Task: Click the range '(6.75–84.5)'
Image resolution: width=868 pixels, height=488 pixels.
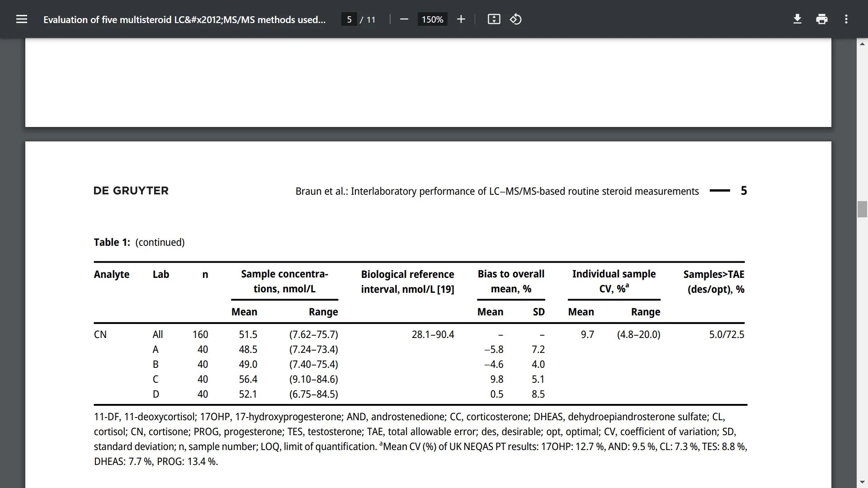Action: (314, 394)
